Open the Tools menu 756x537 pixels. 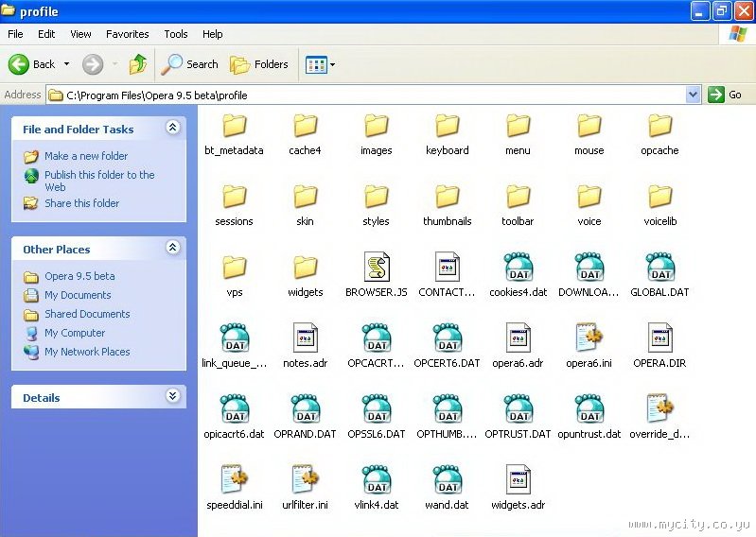176,34
